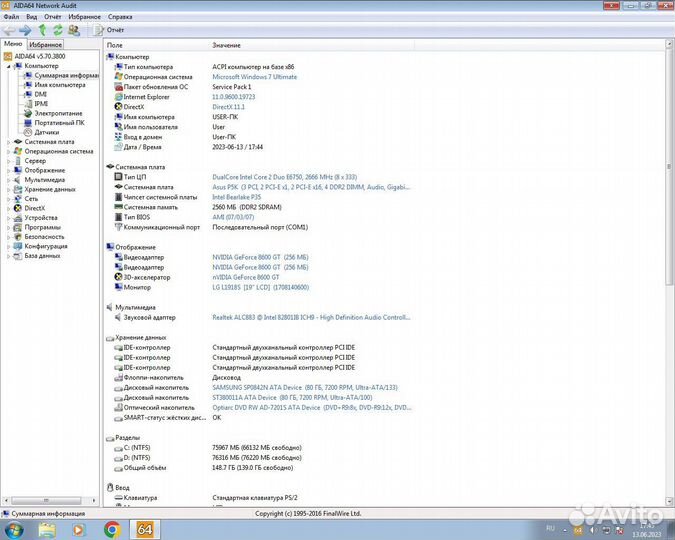
Task: Open the Realtek ALC883 audio adapter link
Action: click(x=311, y=317)
